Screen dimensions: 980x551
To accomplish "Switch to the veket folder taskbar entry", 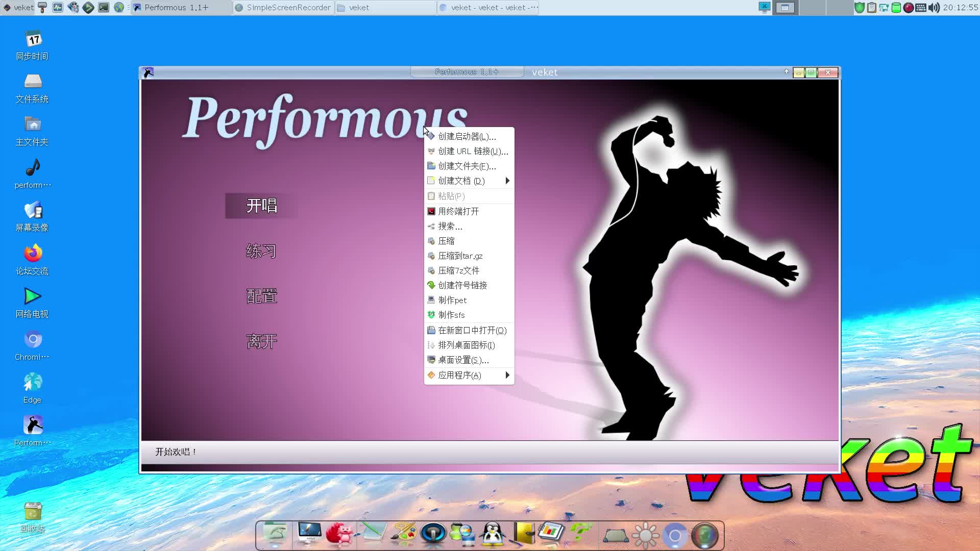I will [x=385, y=7].
